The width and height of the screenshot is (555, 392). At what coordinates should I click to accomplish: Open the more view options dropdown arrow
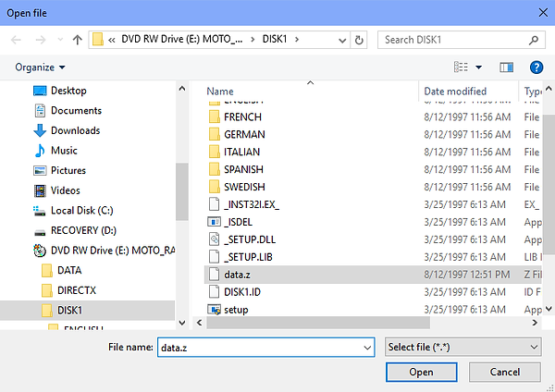478,67
